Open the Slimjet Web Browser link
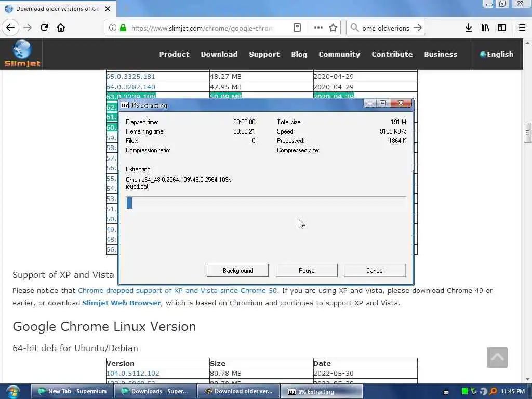This screenshot has width=532, height=399. point(121,303)
